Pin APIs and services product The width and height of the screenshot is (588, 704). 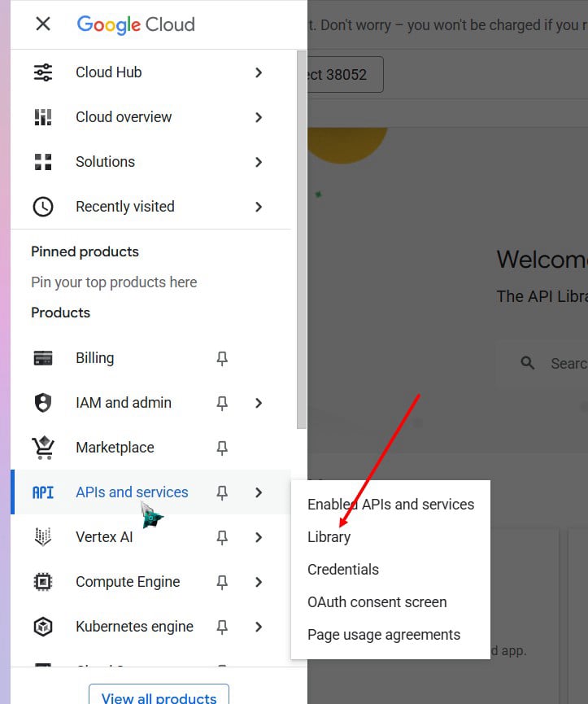[x=222, y=492]
